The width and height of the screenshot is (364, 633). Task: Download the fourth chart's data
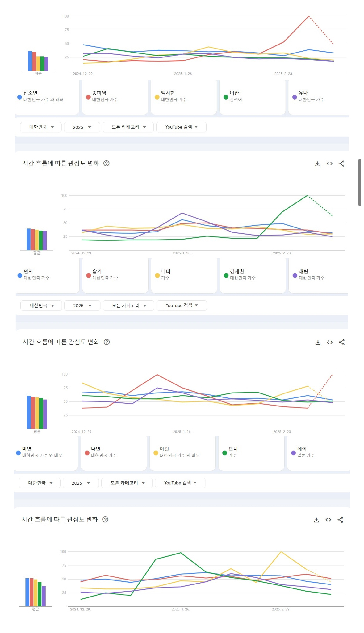pyautogui.click(x=316, y=520)
